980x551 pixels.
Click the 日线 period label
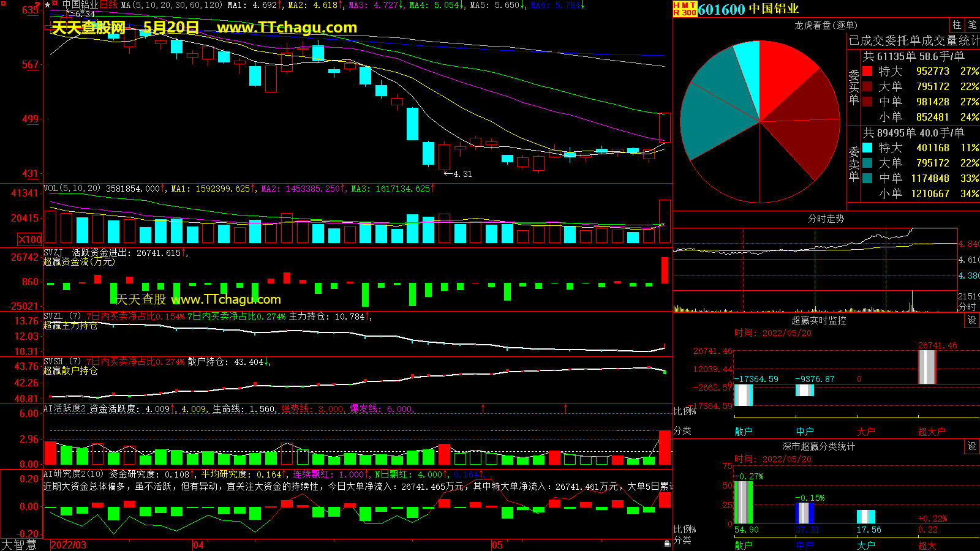108,5
